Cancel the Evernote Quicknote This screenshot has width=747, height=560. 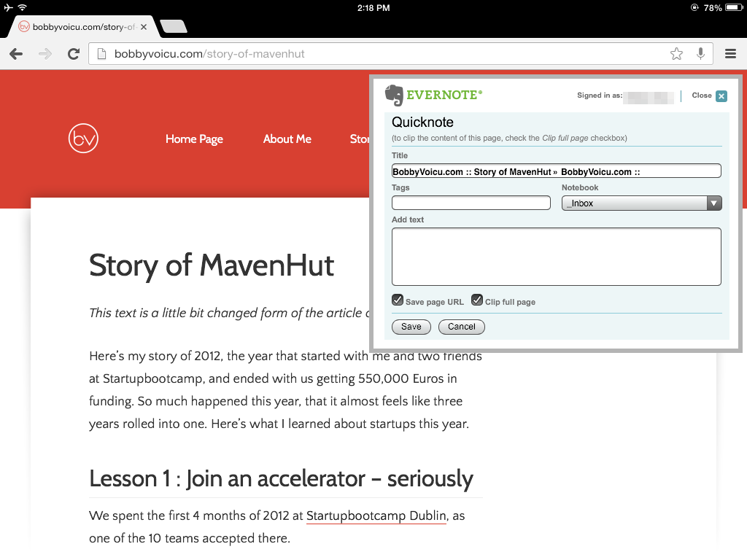coord(462,327)
